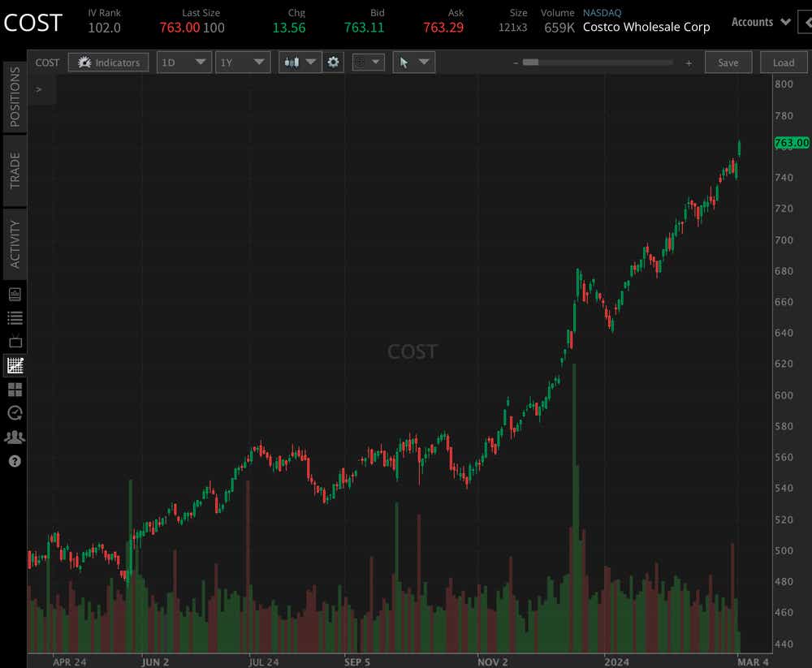Open the chart settings gear icon
The width and height of the screenshot is (812, 668).
click(x=334, y=62)
